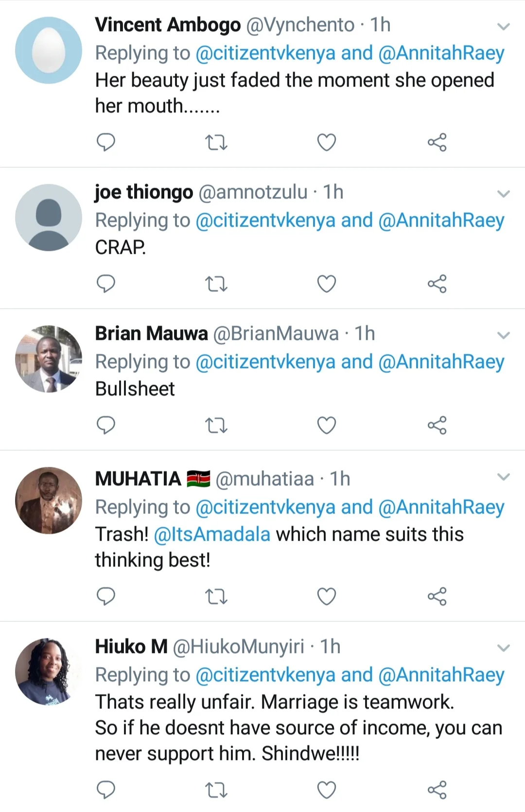Screen dimensions: 525x812
Task: Like Hiuko M's tweet
Action: [x=327, y=790]
